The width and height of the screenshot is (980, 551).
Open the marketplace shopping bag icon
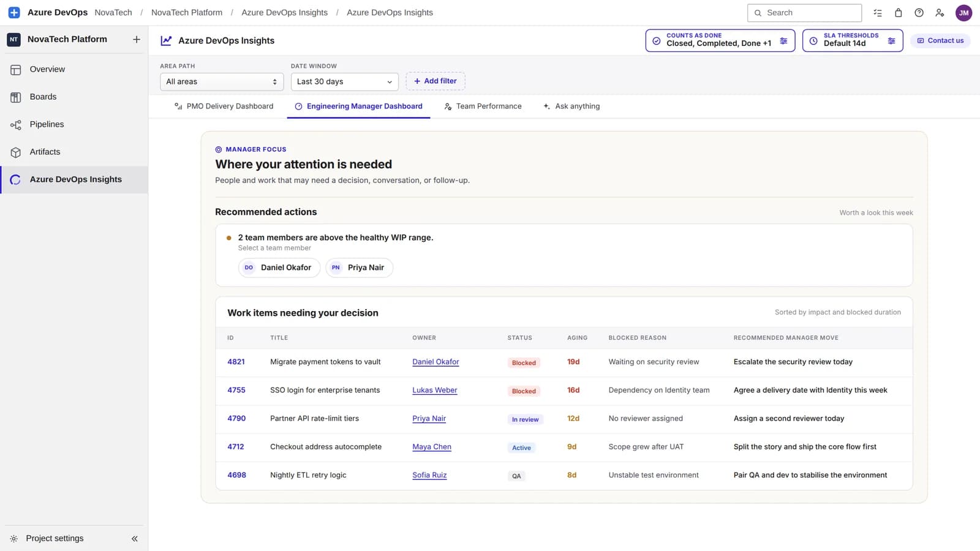pos(899,13)
